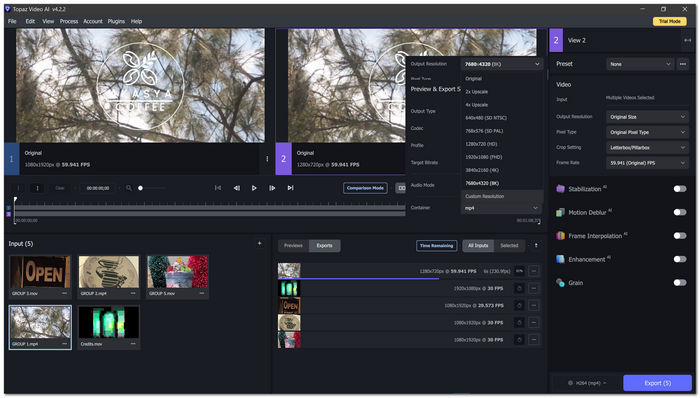This screenshot has height=398, width=700.
Task: Open preset options three-dot button
Action: coord(683,64)
